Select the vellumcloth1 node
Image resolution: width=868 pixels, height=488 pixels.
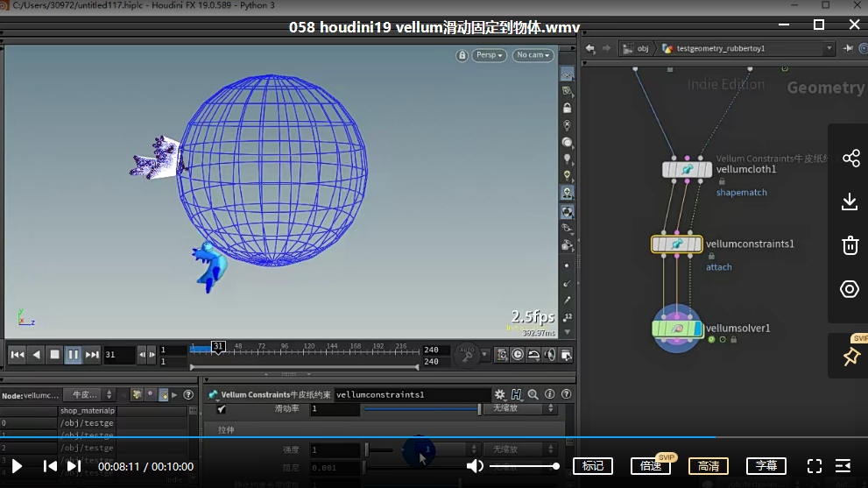(x=687, y=169)
